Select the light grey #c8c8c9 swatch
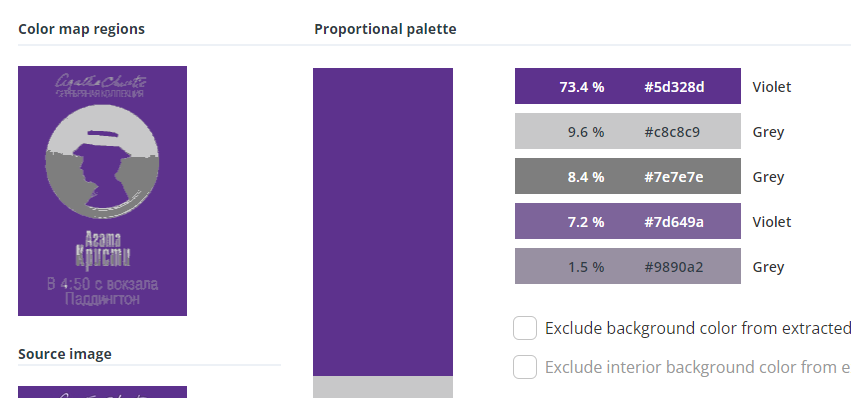The width and height of the screenshot is (851, 398). 627,131
